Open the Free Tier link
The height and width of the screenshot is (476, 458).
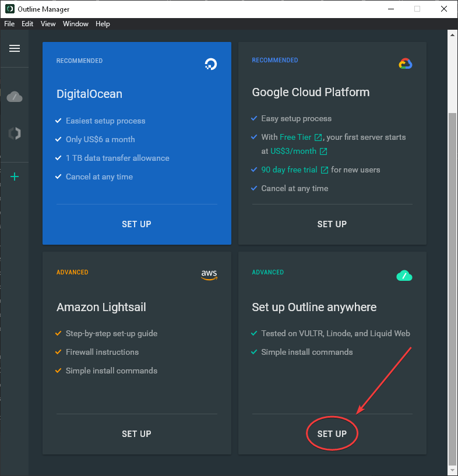[295, 137]
